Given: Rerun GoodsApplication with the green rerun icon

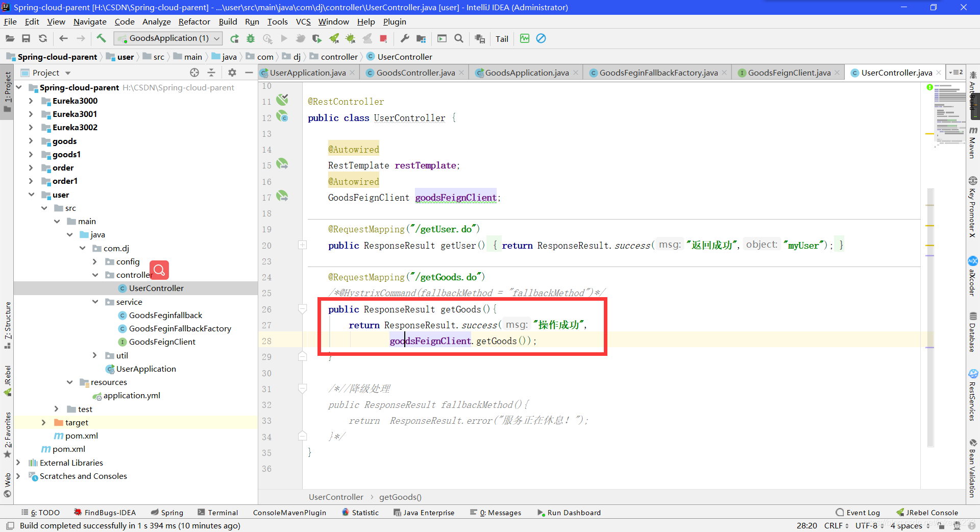Looking at the screenshot, I should click(x=234, y=38).
